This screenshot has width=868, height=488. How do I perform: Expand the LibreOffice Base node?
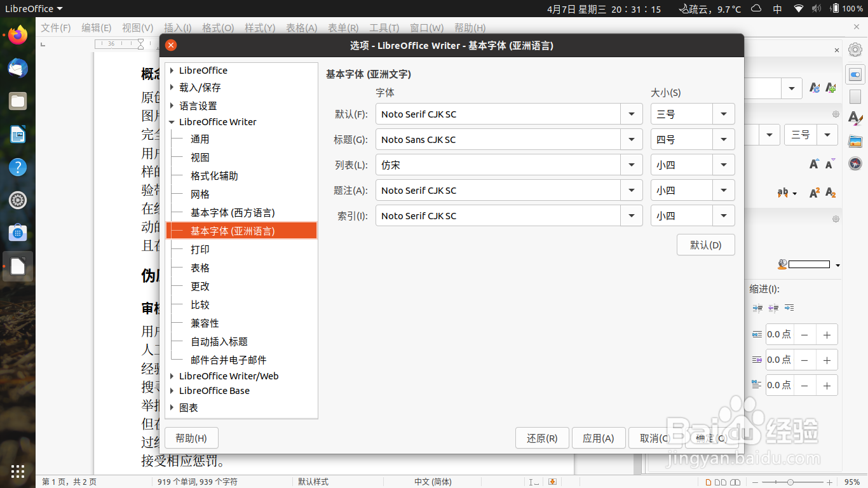coord(172,391)
